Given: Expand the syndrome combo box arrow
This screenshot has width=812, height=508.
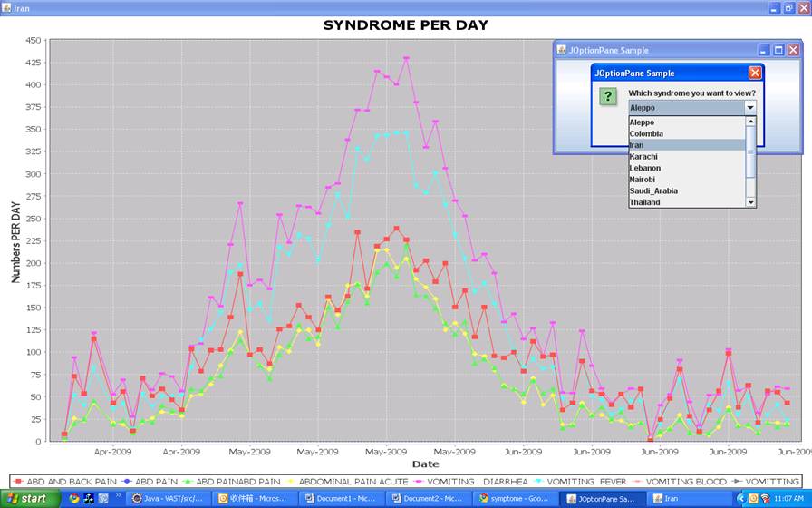Looking at the screenshot, I should (749, 107).
